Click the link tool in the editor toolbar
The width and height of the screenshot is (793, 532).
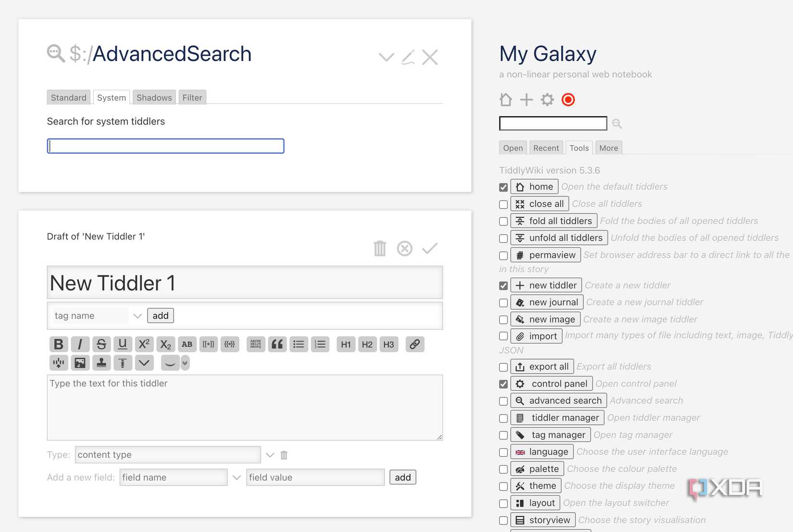(x=414, y=344)
